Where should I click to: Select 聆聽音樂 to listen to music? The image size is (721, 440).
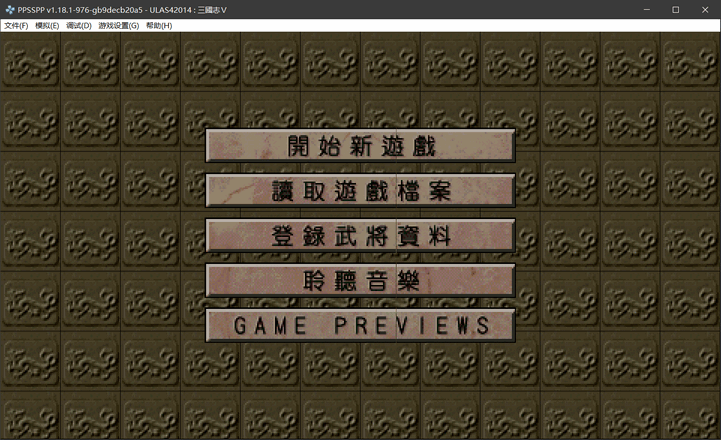(360, 280)
